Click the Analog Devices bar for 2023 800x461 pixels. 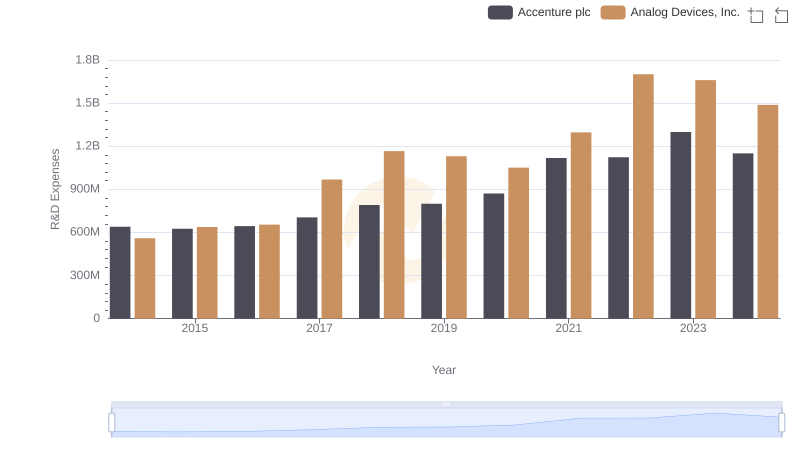point(706,199)
